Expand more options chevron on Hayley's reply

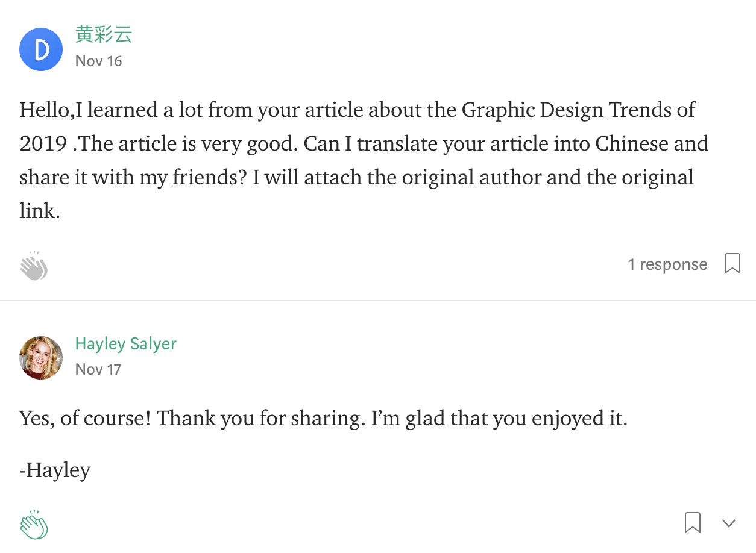tap(729, 523)
